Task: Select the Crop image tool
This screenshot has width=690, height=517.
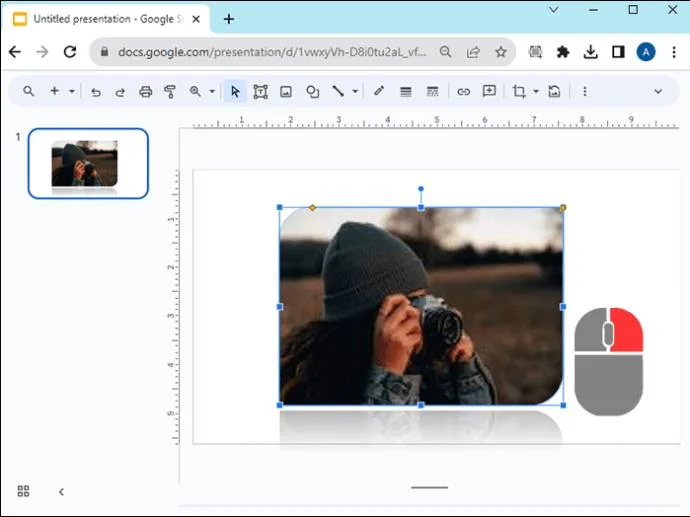Action: point(518,91)
